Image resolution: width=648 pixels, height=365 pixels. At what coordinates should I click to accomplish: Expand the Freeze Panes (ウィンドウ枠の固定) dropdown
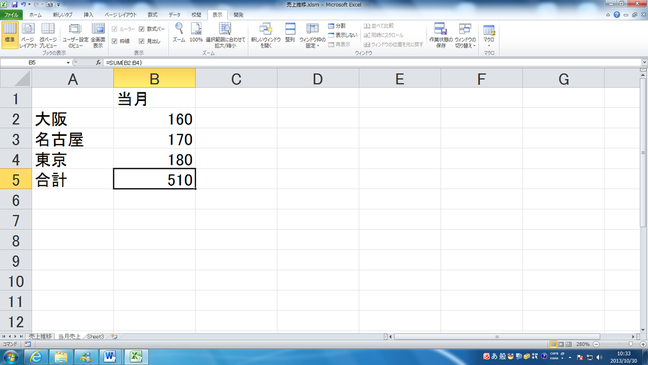[312, 35]
